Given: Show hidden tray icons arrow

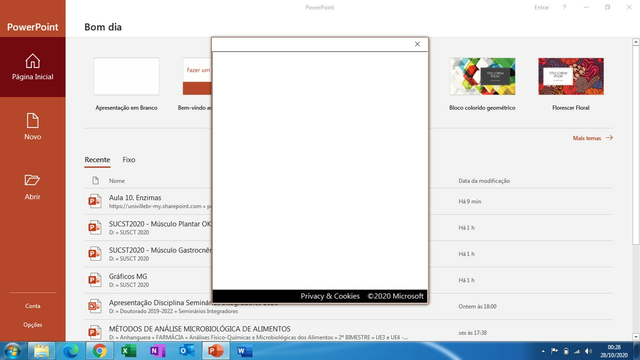Looking at the screenshot, I should point(543,351).
